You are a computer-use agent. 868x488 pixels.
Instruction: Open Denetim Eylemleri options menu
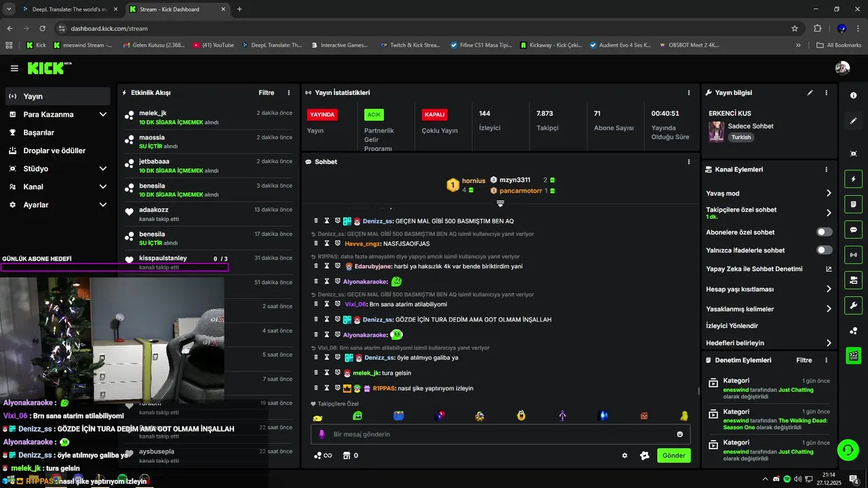[826, 360]
